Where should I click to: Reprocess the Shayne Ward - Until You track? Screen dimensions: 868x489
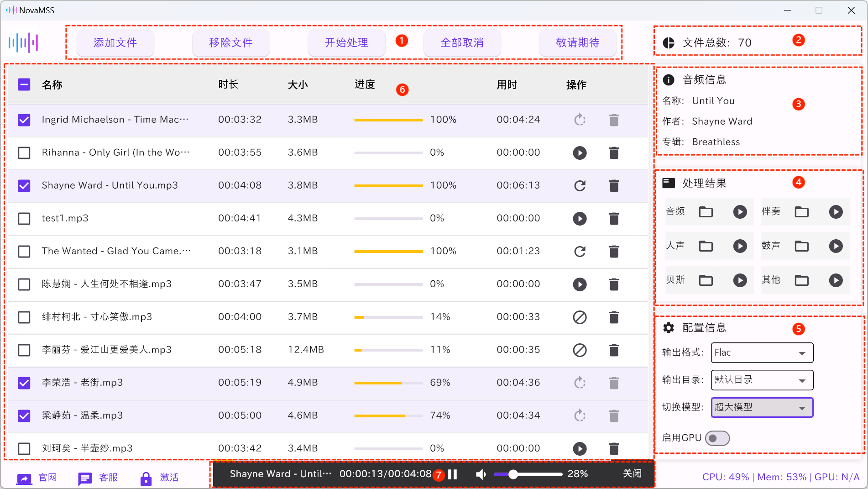point(580,186)
